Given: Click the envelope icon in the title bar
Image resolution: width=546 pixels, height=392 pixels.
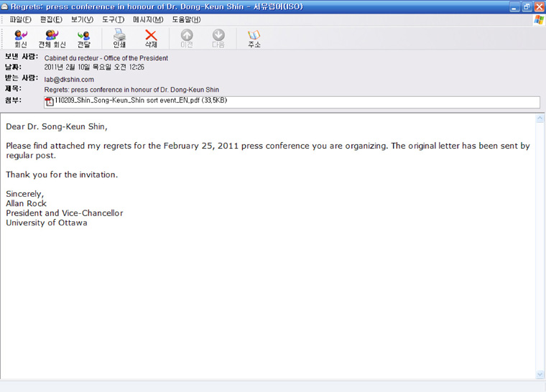Looking at the screenshot, I should (x=5, y=6).
